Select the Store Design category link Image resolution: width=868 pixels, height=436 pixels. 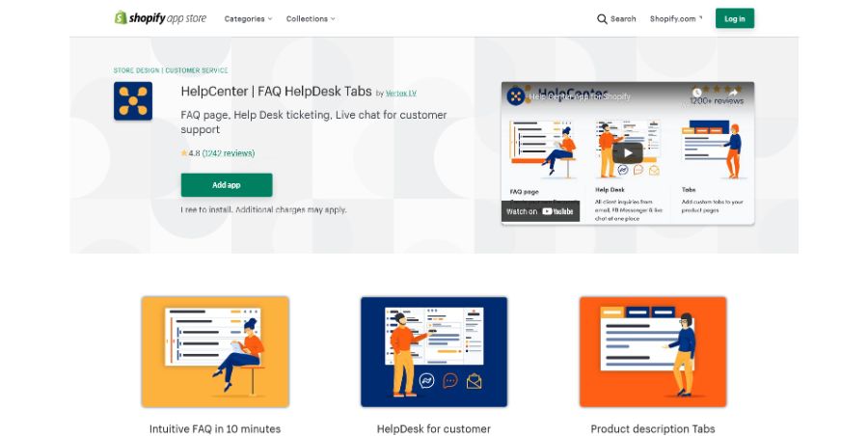pyautogui.click(x=136, y=70)
